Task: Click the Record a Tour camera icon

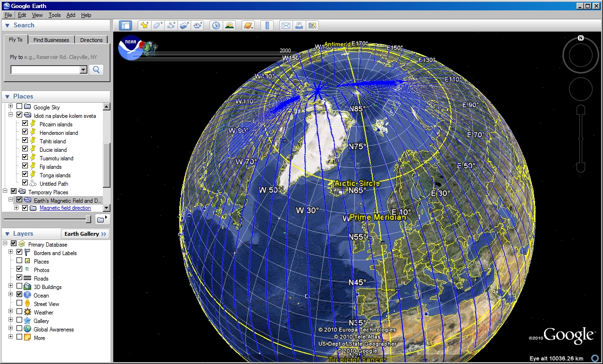Action: 198,25
